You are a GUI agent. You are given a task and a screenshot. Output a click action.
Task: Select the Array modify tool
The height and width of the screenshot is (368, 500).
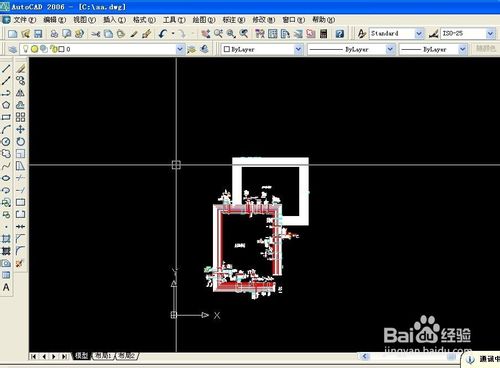[x=20, y=117]
